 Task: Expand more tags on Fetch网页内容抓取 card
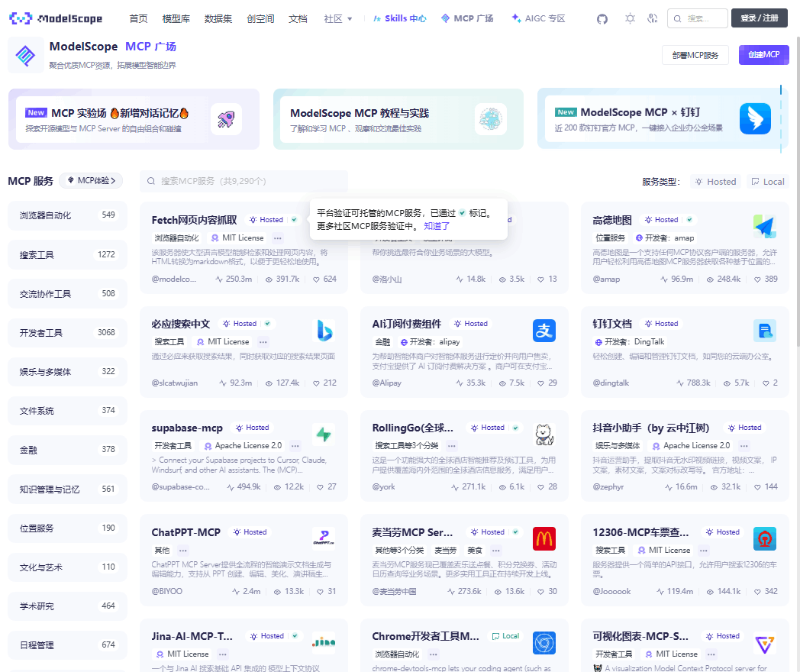(x=277, y=238)
